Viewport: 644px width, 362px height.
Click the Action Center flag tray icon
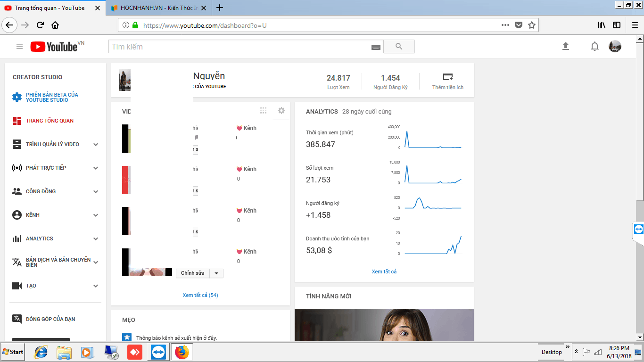[x=586, y=352]
